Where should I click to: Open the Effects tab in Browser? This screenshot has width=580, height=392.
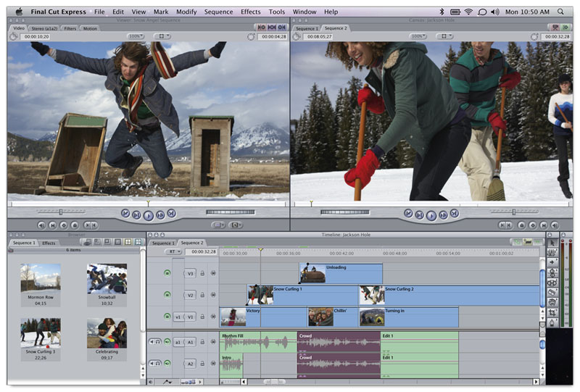49,243
